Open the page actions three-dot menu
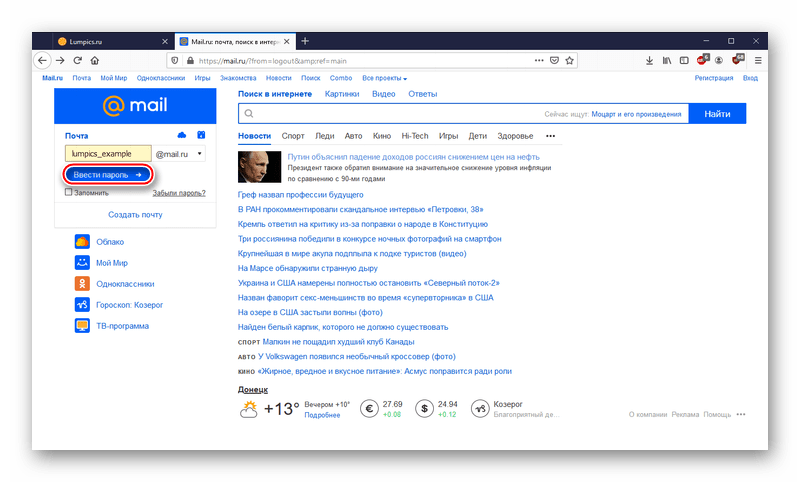 coord(539,60)
